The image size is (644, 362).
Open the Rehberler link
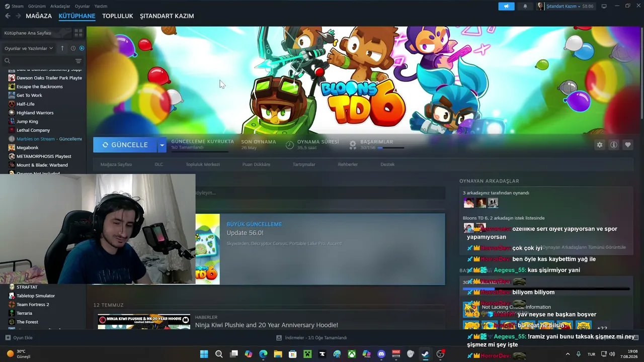348,164
